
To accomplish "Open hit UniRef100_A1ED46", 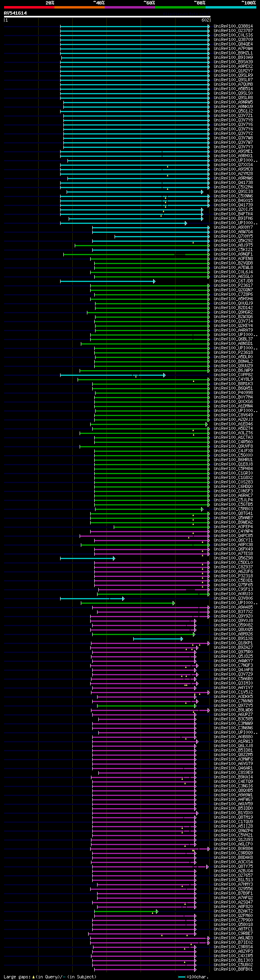I will pos(233,424).
